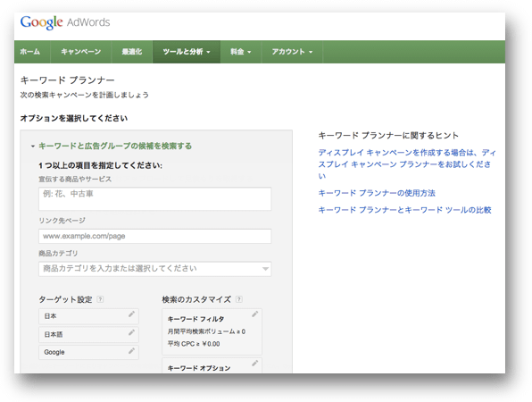This screenshot has height=402, width=532.
Task: Open the キーワード オプション settings box
Action: point(212,365)
